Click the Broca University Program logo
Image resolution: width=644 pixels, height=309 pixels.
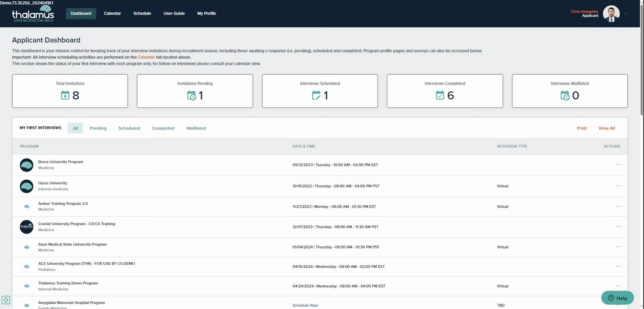click(x=27, y=165)
